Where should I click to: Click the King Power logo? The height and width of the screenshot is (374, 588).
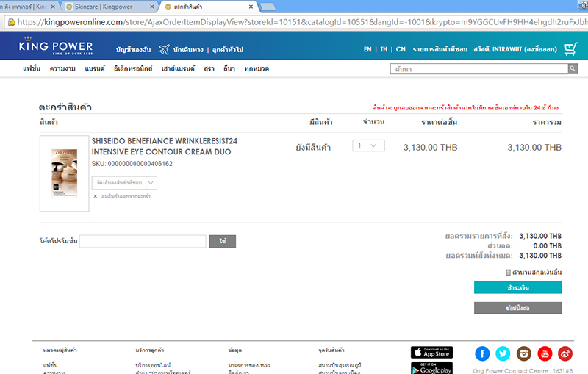67,48
